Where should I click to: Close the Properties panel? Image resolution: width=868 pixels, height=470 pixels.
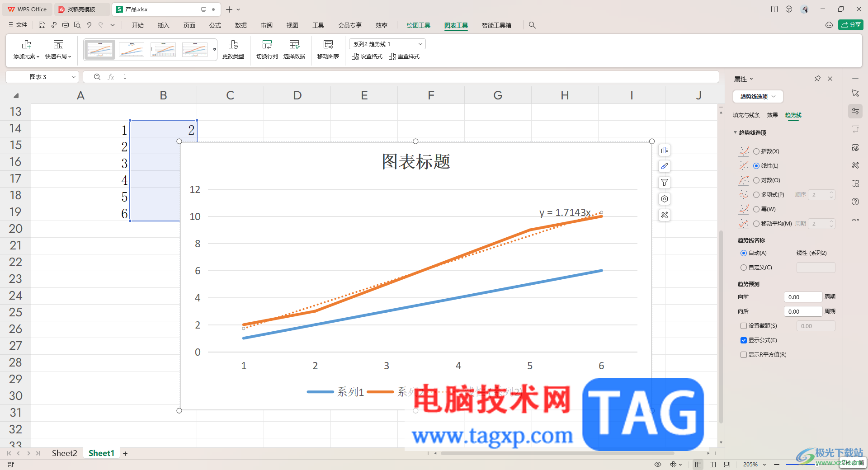pyautogui.click(x=830, y=79)
